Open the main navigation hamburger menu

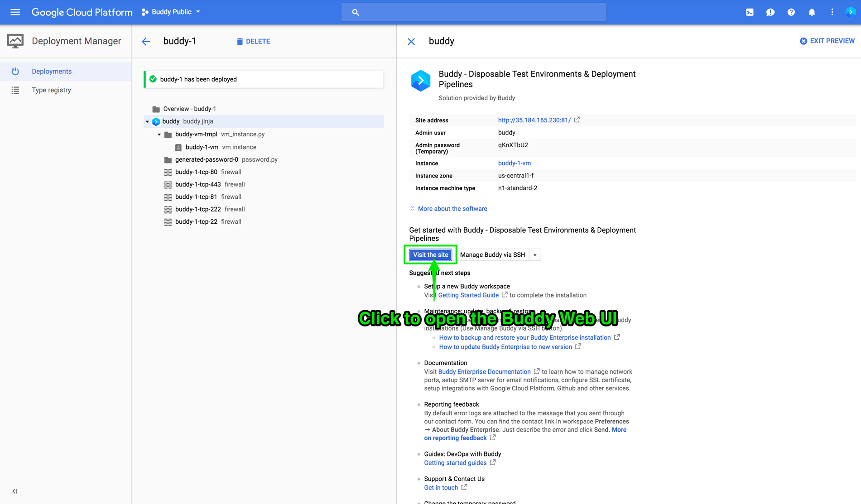coord(15,12)
